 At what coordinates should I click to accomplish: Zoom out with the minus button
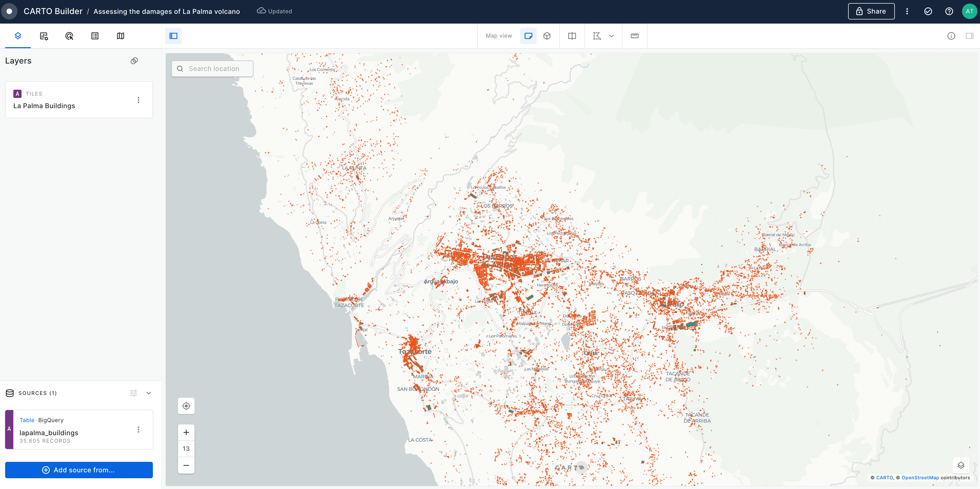(187, 465)
